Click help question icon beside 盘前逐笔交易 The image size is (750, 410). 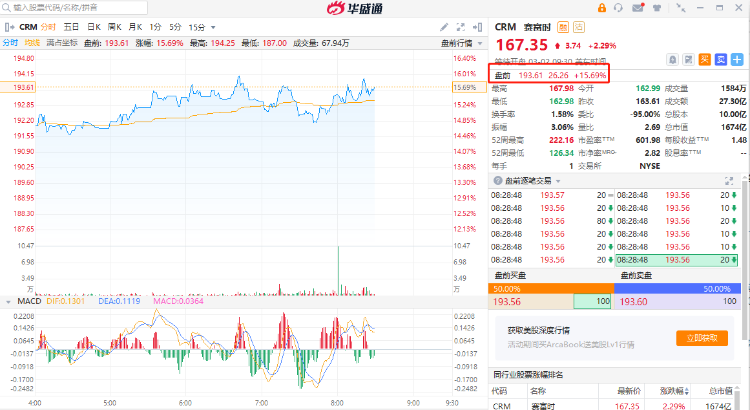497,181
